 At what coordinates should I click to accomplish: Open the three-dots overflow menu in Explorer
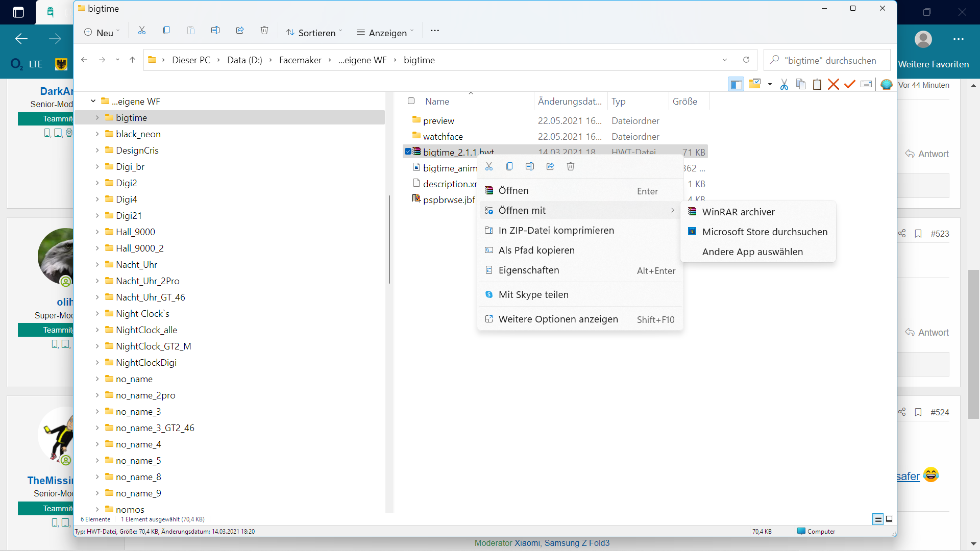[x=435, y=31]
